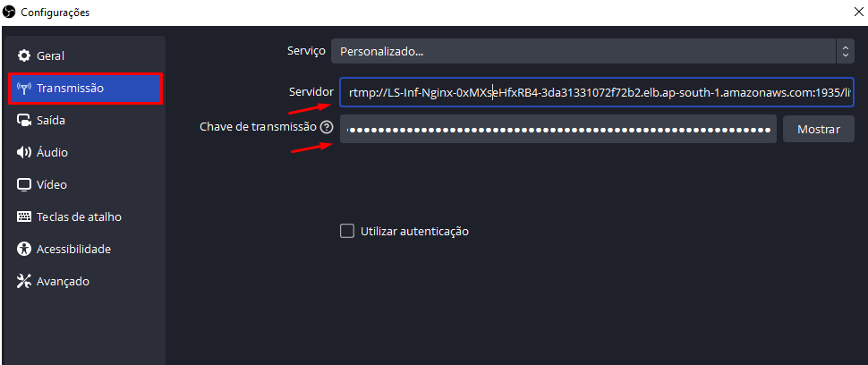Click the Teclas de atalho keyboard icon

24,216
